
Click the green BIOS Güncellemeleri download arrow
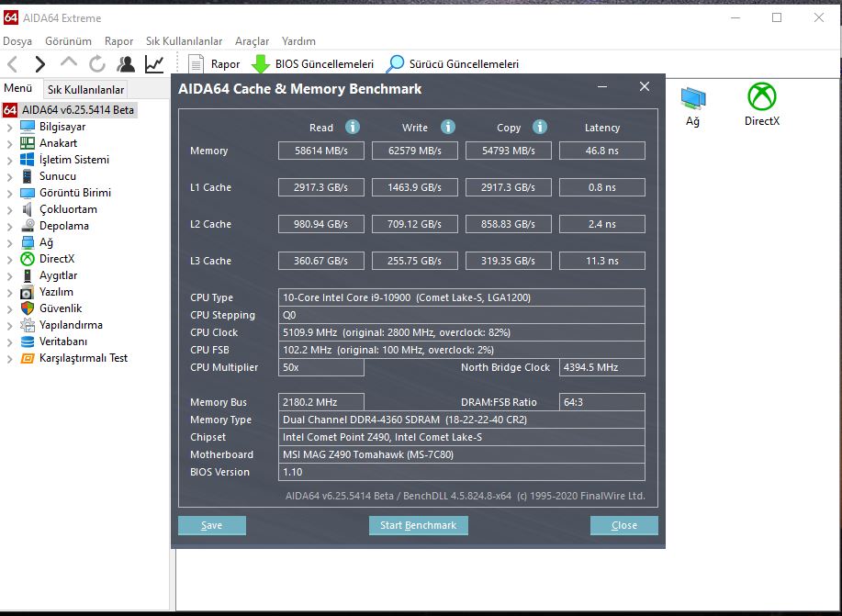pyautogui.click(x=261, y=64)
